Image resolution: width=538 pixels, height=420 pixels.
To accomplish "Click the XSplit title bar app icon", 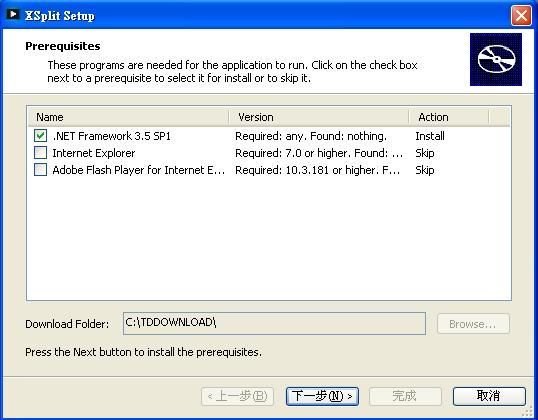I will [13, 14].
